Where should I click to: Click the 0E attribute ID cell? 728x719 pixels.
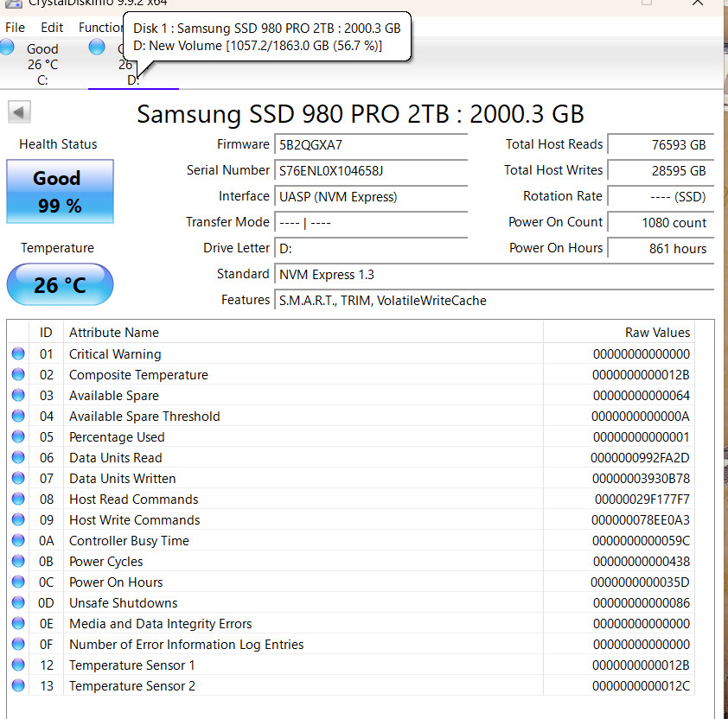click(x=46, y=624)
